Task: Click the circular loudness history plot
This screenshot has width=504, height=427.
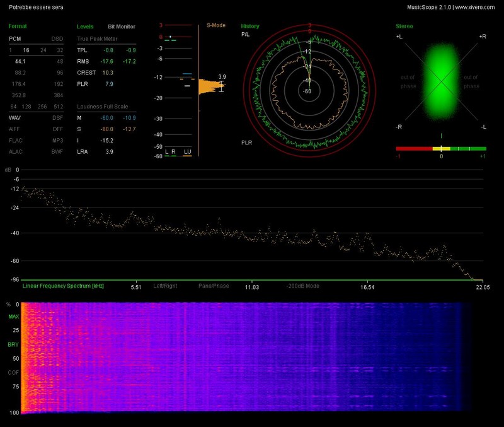Action: pos(309,91)
